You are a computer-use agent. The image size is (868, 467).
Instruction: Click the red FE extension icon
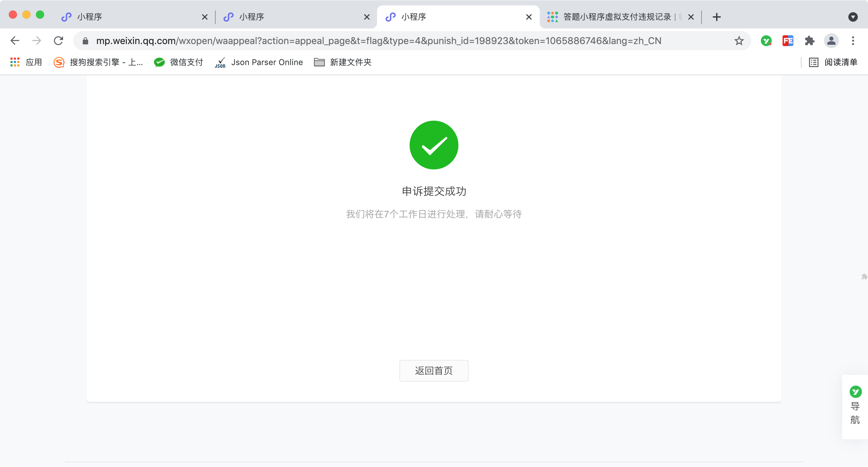pos(788,41)
